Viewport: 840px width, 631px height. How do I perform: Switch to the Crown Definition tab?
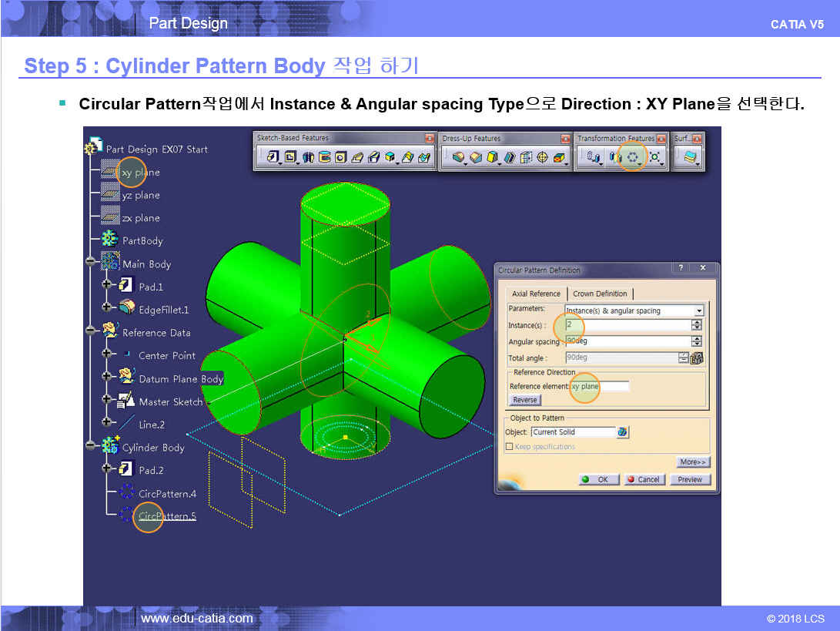[600, 294]
